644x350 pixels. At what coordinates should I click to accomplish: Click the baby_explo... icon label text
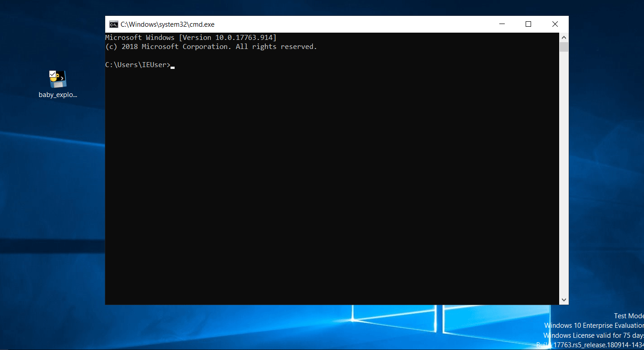[58, 95]
